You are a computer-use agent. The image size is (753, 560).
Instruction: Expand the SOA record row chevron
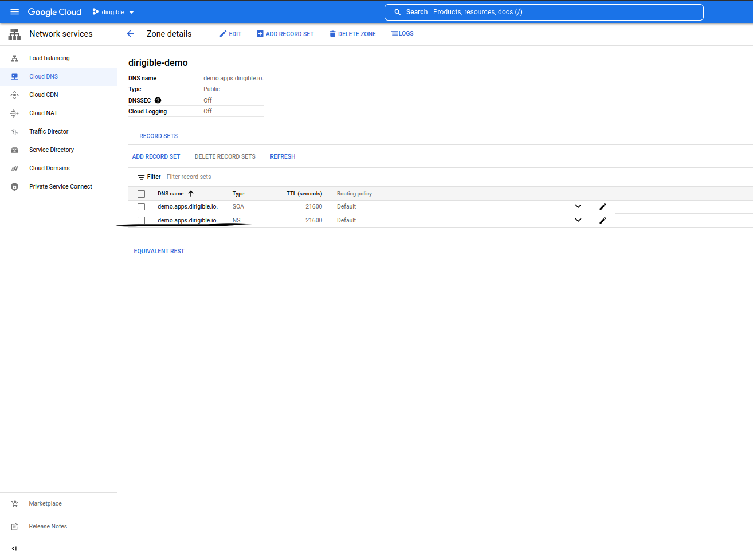[578, 206]
